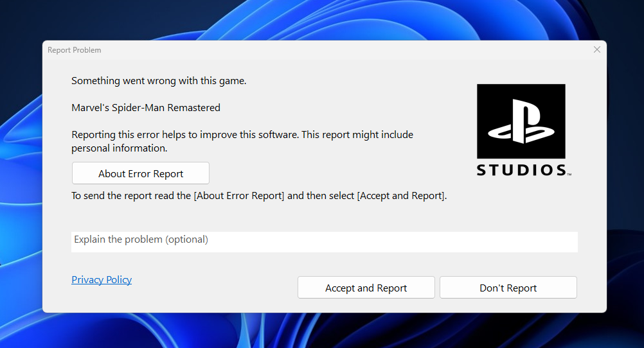
Task: Focus the Explain the problem text field
Action: click(325, 241)
